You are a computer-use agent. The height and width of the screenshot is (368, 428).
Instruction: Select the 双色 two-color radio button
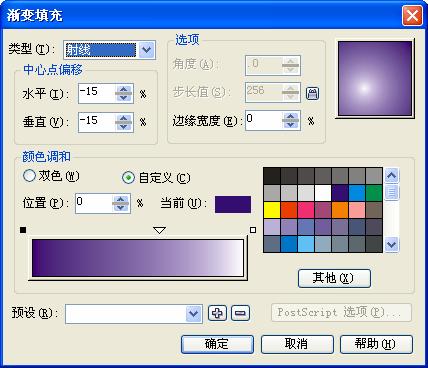coord(29,175)
